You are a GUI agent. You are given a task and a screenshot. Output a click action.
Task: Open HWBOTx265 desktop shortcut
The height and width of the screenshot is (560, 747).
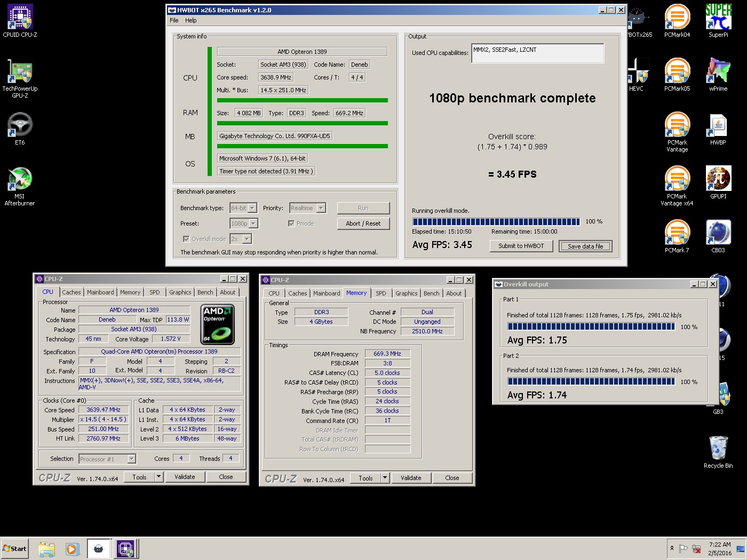pos(640,21)
